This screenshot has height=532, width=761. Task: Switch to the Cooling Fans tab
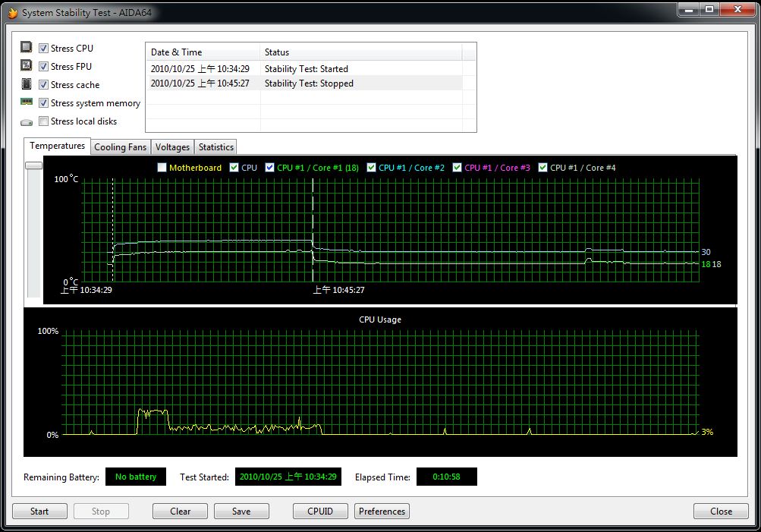(121, 147)
